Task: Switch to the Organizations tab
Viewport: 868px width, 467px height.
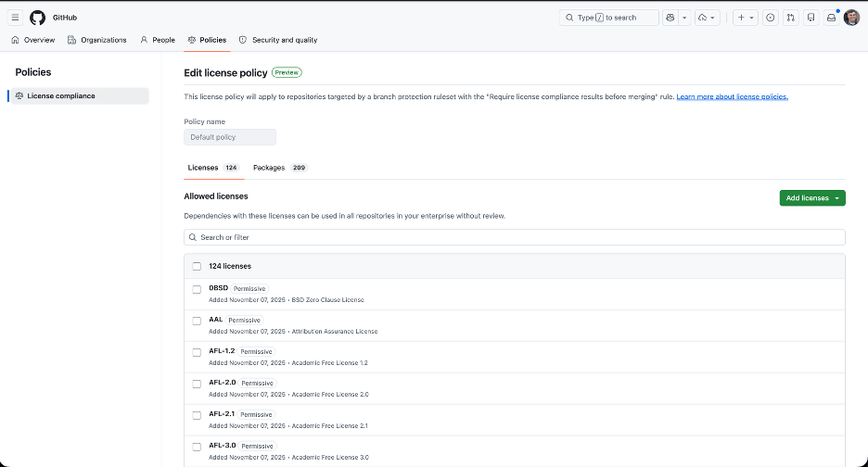Action: click(x=96, y=40)
